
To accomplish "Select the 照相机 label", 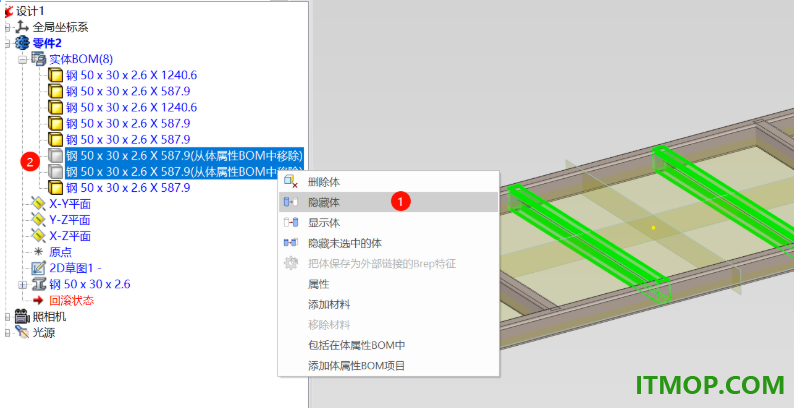I will pos(50,317).
